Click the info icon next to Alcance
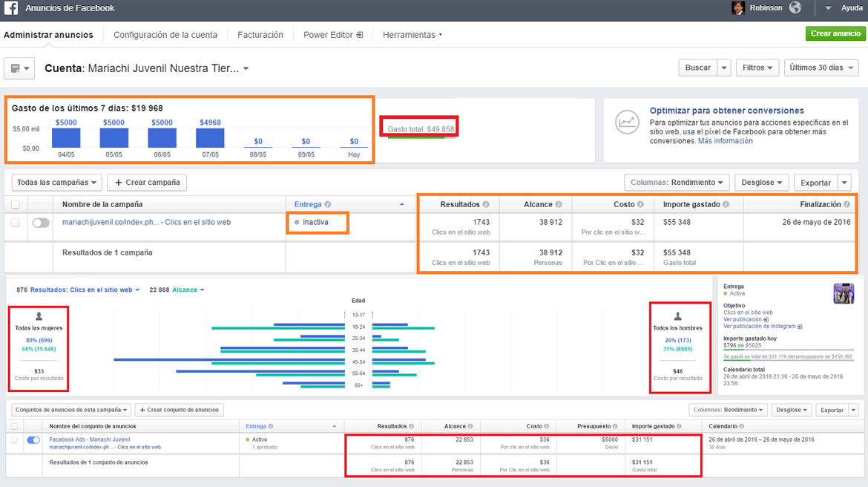This screenshot has width=868, height=487. click(559, 204)
